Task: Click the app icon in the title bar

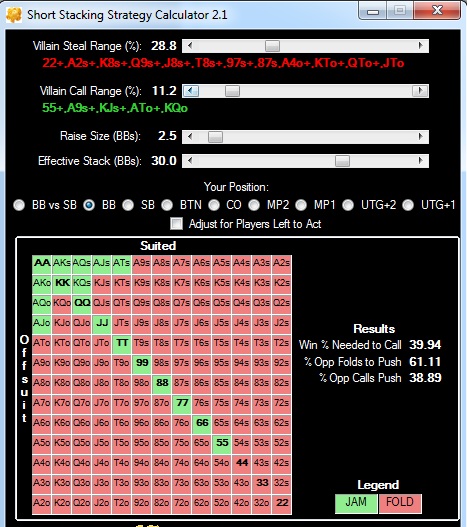Action: (x=14, y=15)
